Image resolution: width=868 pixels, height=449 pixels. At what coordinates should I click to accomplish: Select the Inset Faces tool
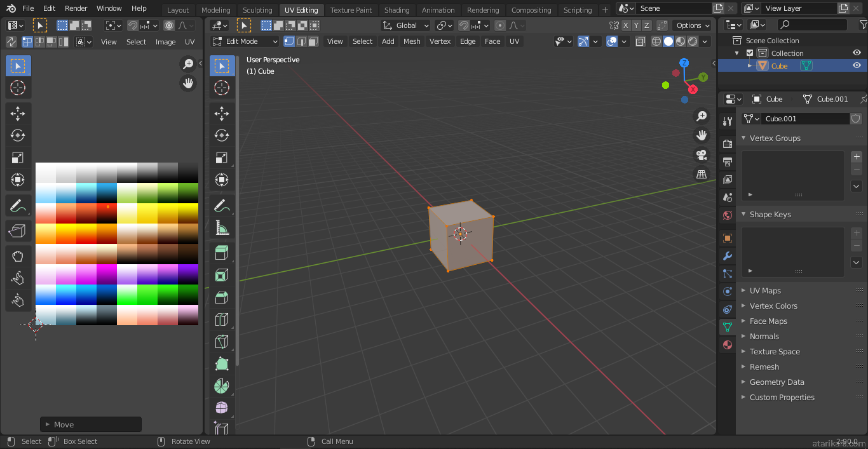coord(222,276)
